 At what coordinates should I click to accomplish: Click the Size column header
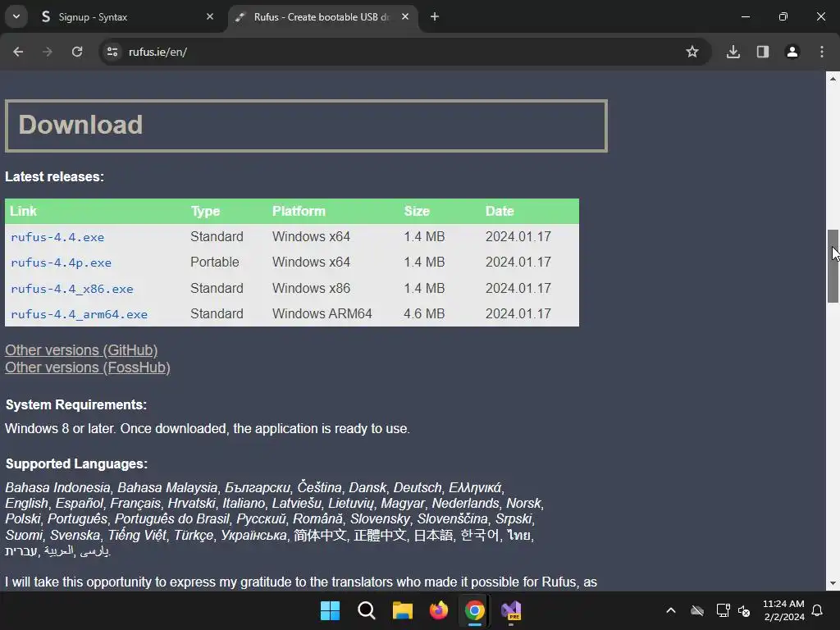point(417,211)
